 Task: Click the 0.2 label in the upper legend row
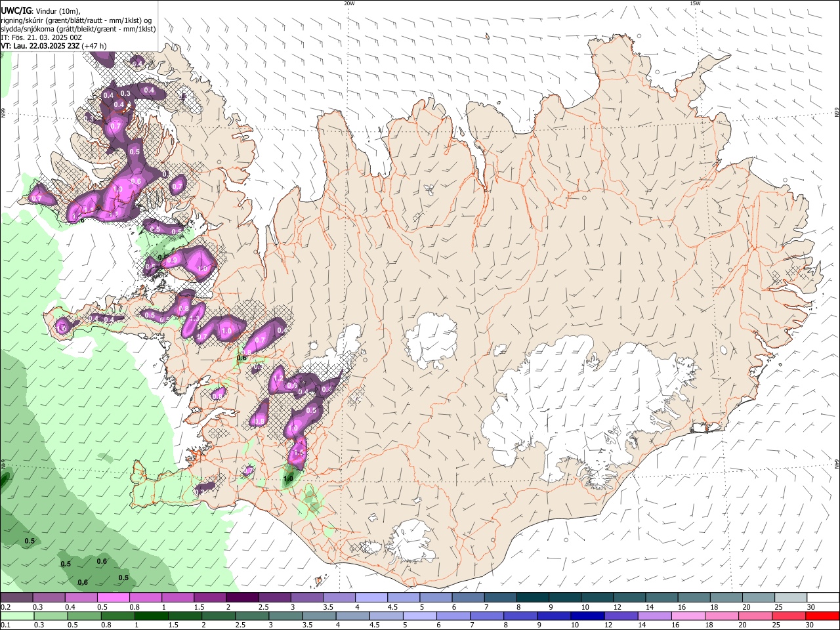(5, 607)
